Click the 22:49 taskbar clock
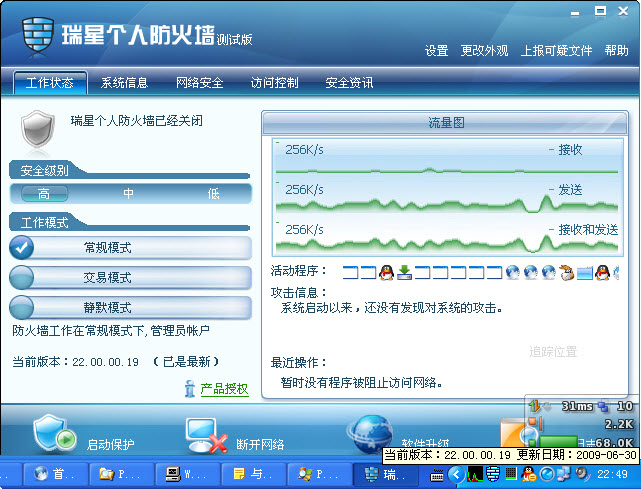641x489 pixels. click(x=612, y=474)
